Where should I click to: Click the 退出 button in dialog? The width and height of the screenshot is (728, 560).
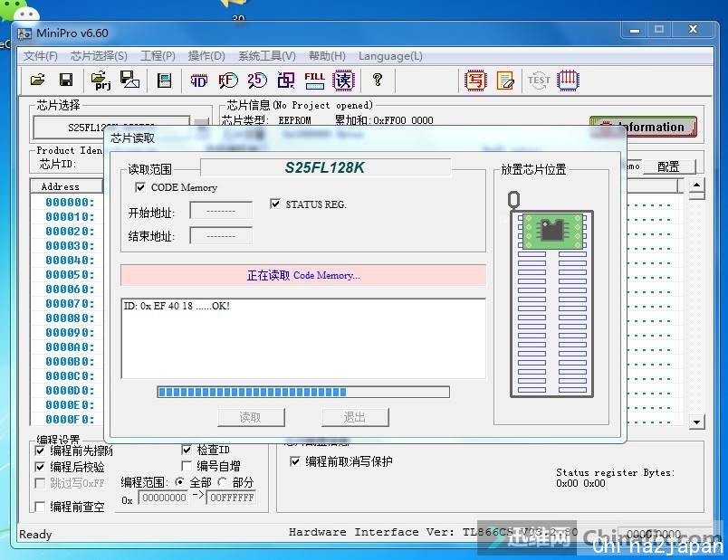coord(355,417)
